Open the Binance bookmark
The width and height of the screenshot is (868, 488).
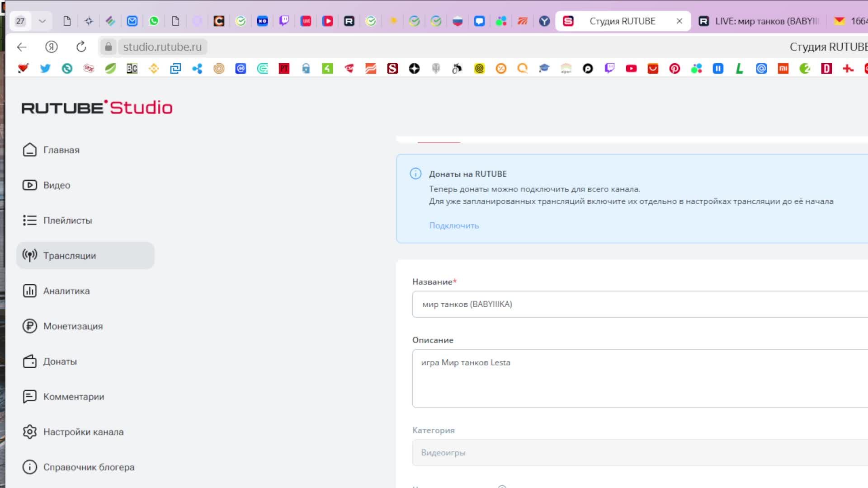click(154, 69)
